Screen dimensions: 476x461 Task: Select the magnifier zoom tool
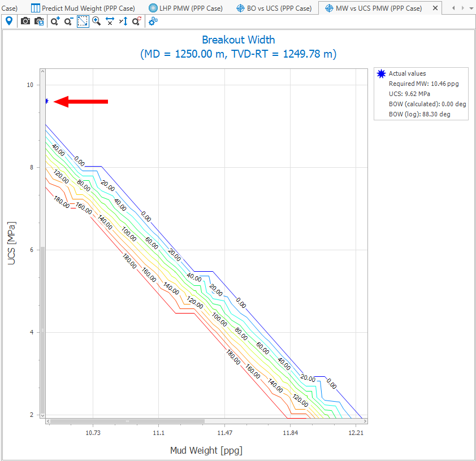click(x=97, y=21)
